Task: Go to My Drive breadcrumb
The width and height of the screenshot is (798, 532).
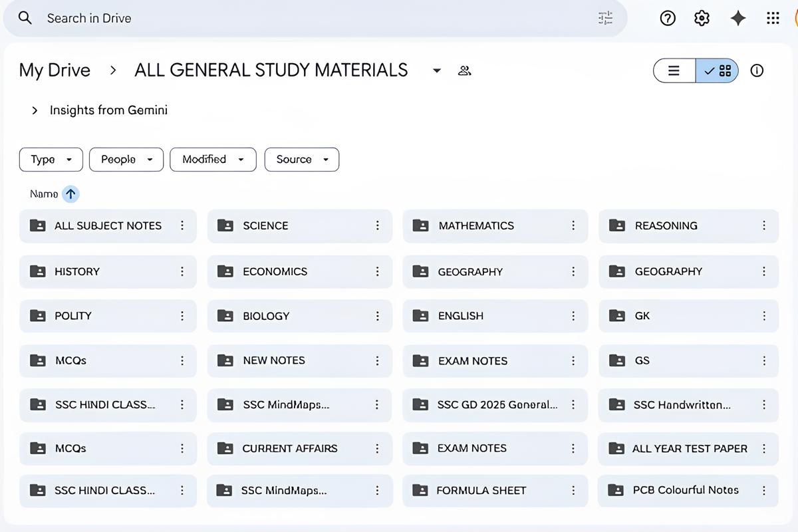Action: tap(55, 70)
